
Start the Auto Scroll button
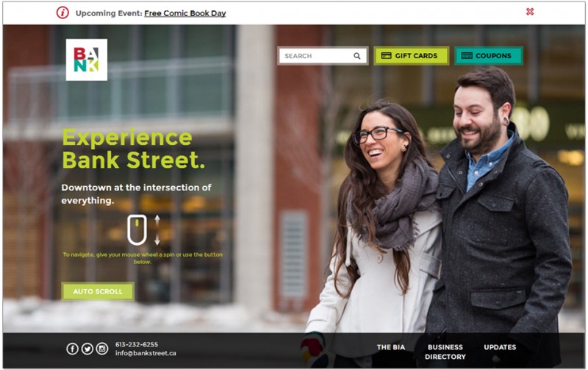[x=98, y=291]
